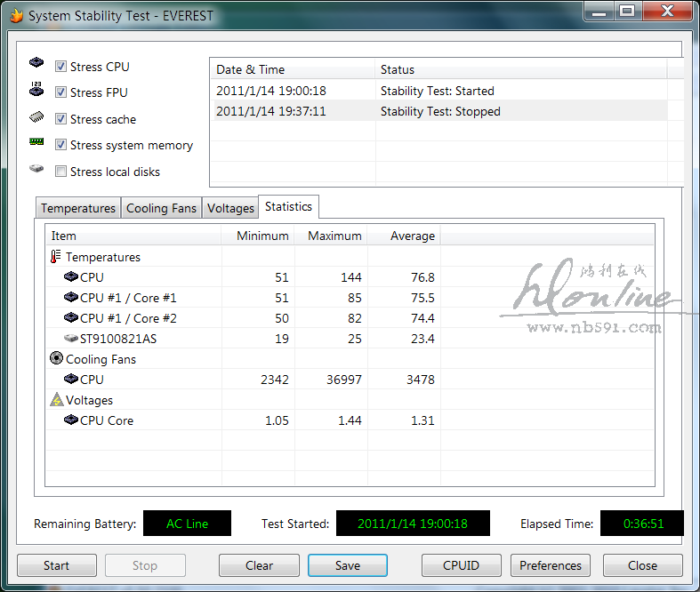Open the CPUID window button

click(462, 565)
